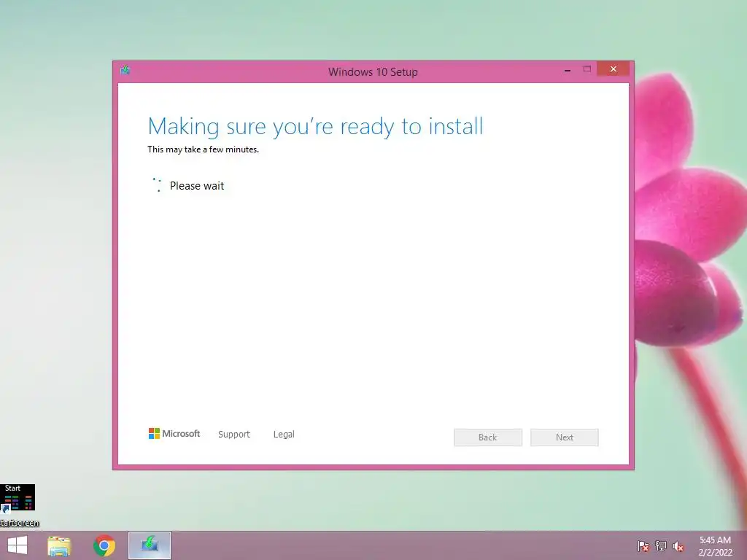Click 'This may take a few minutes.' text
Viewport: 747px width, 560px height.
[x=204, y=149]
